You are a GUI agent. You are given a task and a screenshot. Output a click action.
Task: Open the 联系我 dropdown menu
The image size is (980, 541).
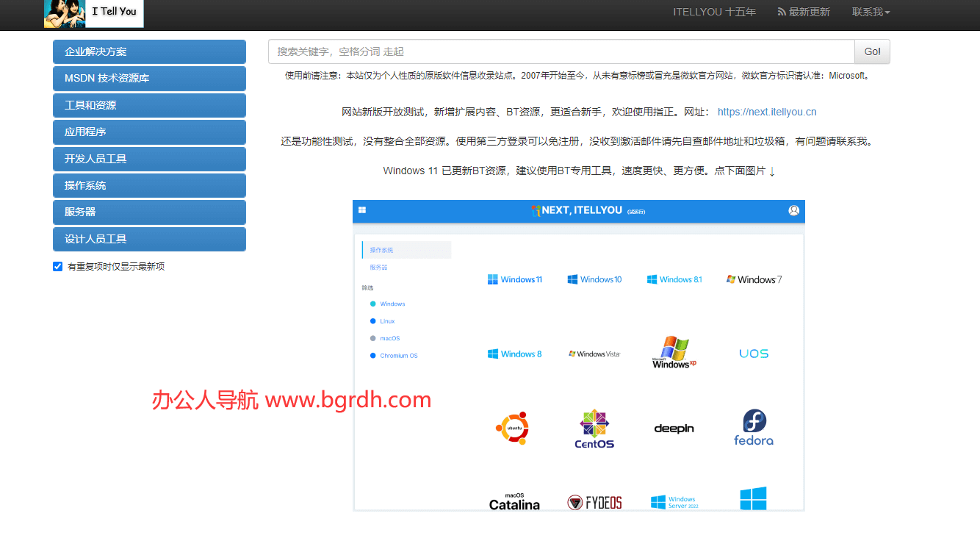(871, 12)
